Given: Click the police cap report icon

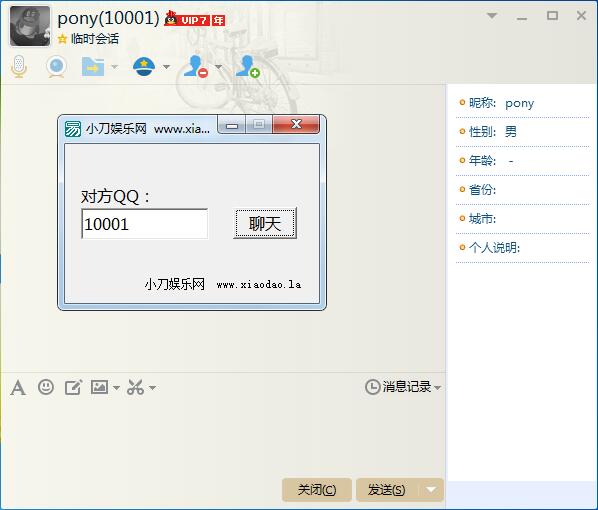Looking at the screenshot, I should tap(144, 67).
